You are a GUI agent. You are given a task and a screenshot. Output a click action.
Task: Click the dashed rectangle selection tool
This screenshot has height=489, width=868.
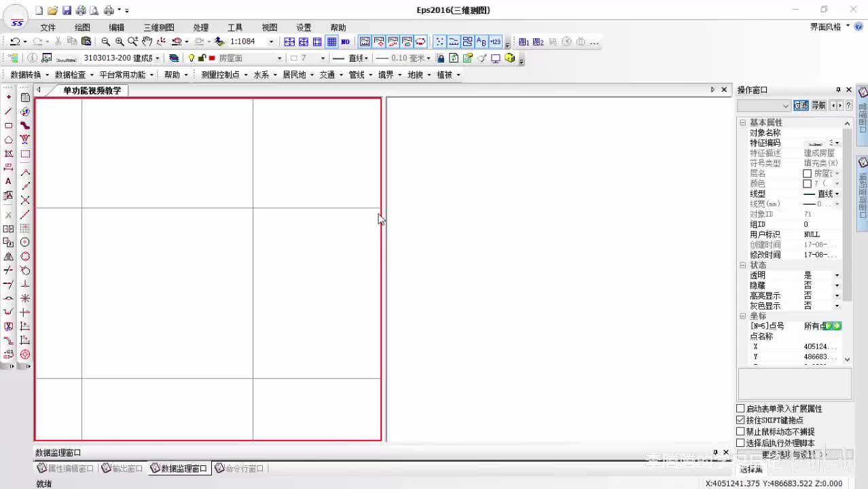25,153
